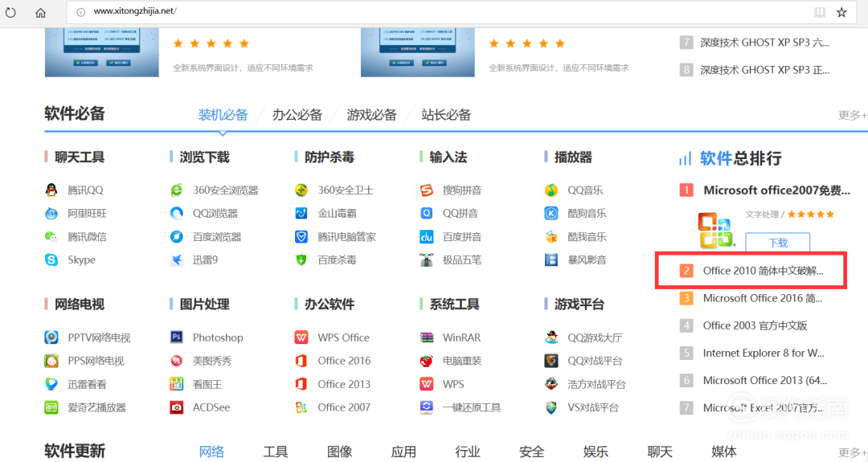
Task: Click the 360安全卫士 icon
Action: pos(301,190)
